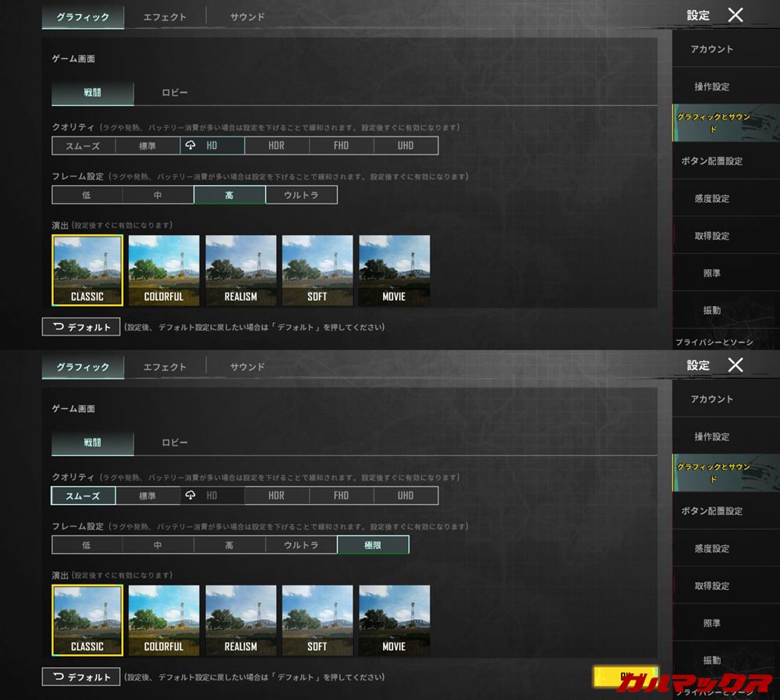The width and height of the screenshot is (780, 700).
Task: Click the reset arrow icon on デフォルト in the upper panel
Action: [x=58, y=327]
